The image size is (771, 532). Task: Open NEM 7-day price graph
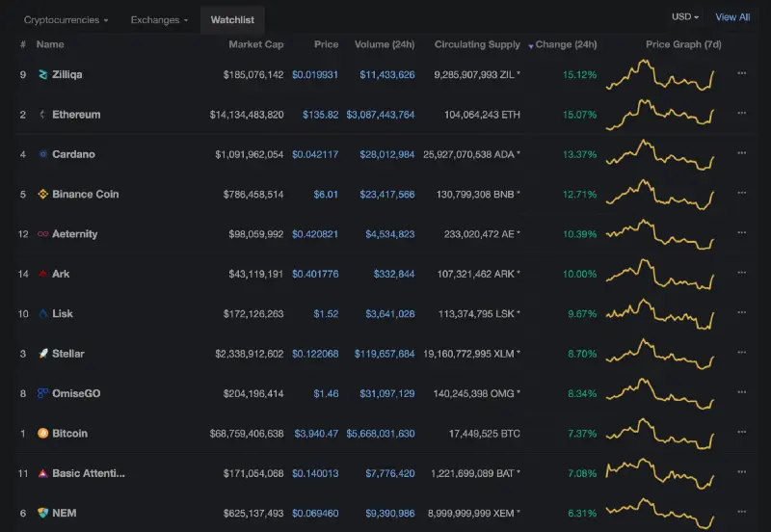pyautogui.click(x=660, y=513)
